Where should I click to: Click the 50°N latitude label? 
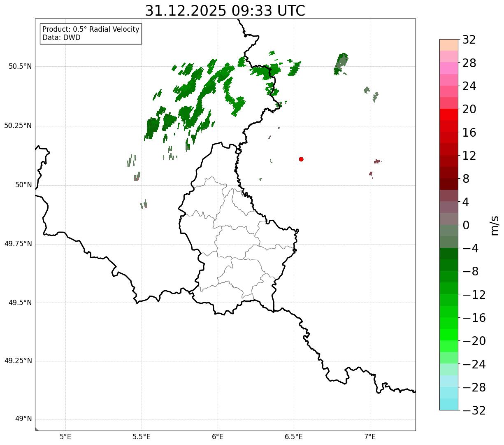pos(23,185)
